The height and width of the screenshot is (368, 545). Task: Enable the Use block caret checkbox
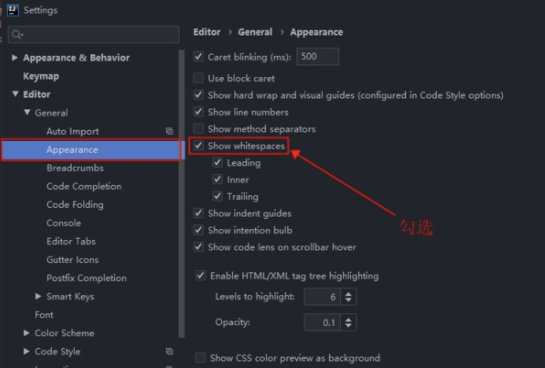[x=198, y=78]
